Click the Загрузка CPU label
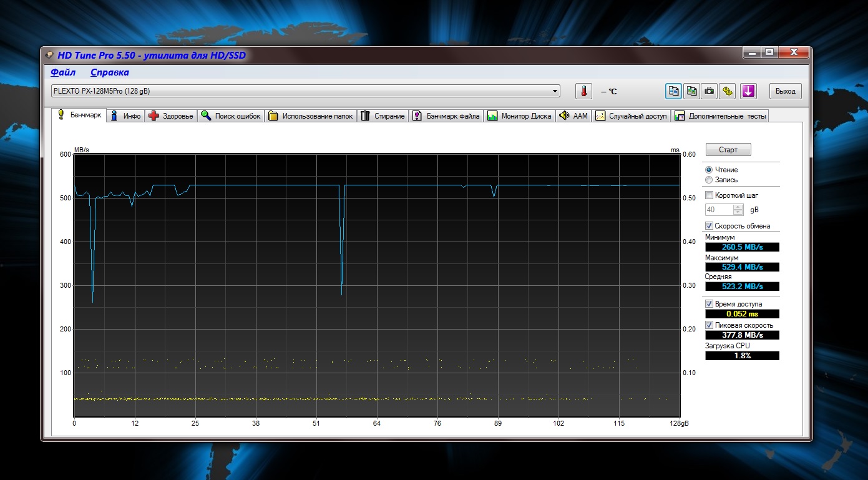The width and height of the screenshot is (868, 480). coord(728,345)
